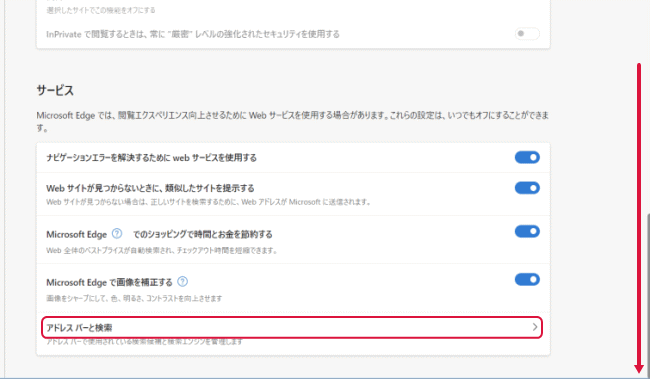This screenshot has width=650, height=379.
Task: Click Web サイトが見つからないときに label
Action: pos(150,189)
